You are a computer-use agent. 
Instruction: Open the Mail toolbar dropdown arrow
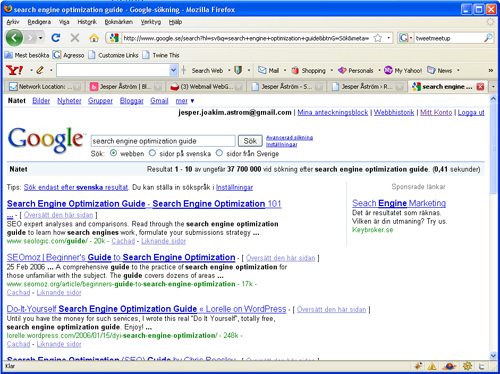point(285,70)
